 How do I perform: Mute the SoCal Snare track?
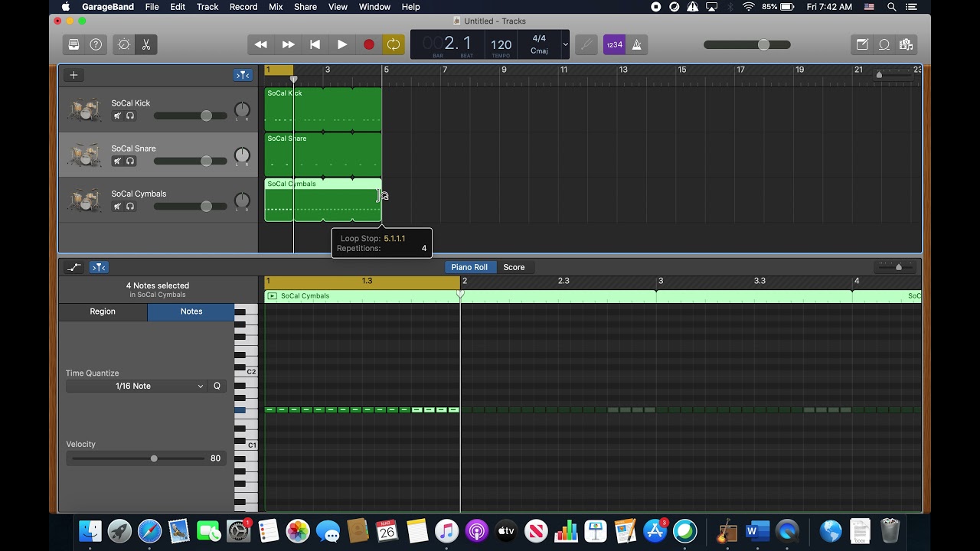[x=117, y=161]
